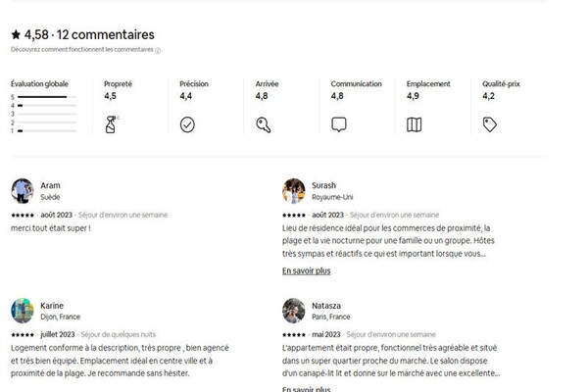Click the Communication speech bubble icon
The image size is (588, 392).
click(339, 124)
